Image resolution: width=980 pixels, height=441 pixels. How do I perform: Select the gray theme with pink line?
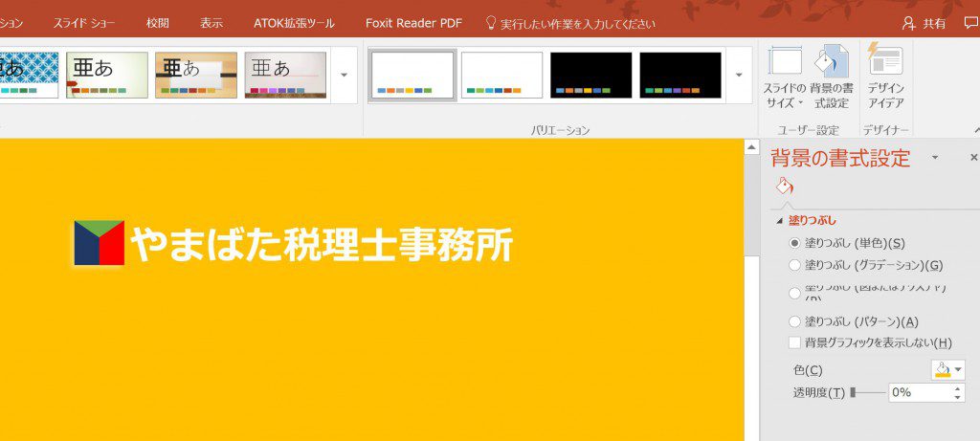tap(285, 75)
